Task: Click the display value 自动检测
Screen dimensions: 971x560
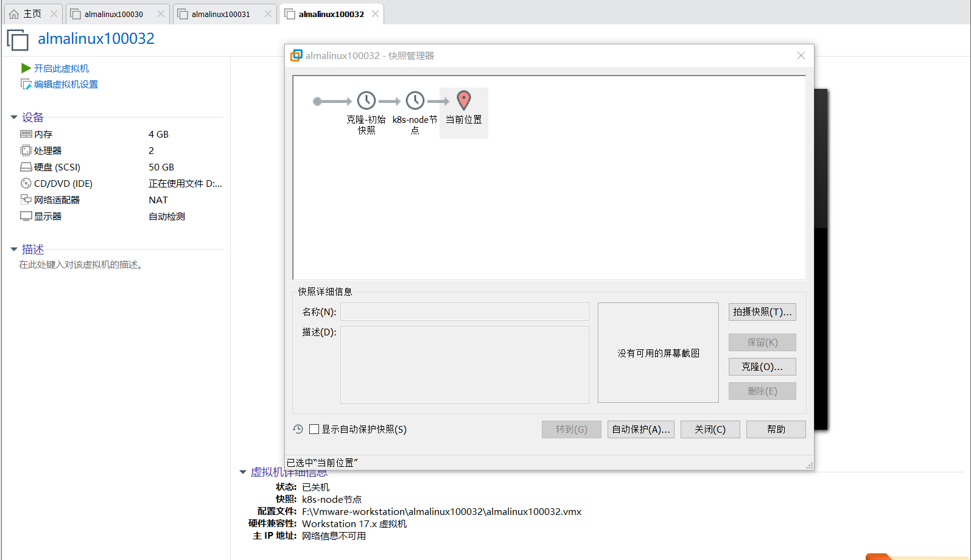Action: tap(167, 216)
